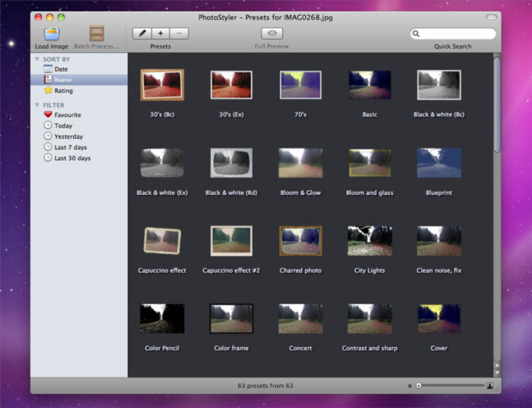
Task: Select the 30's (Bc) preset thumbnail
Action: point(162,85)
